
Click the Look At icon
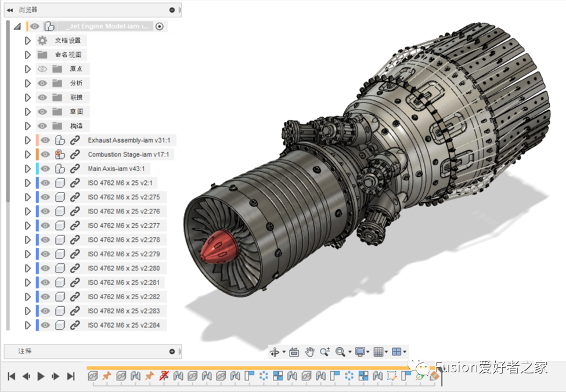[x=294, y=352]
